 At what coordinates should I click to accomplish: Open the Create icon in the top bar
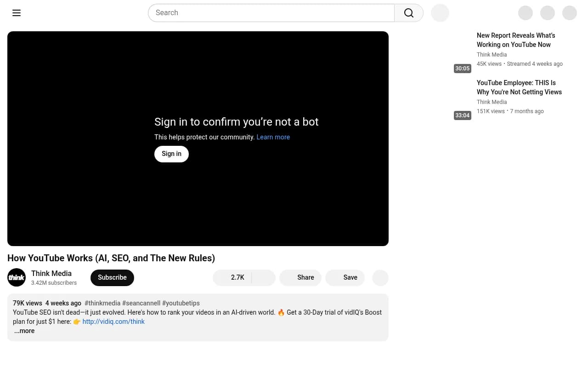click(526, 13)
